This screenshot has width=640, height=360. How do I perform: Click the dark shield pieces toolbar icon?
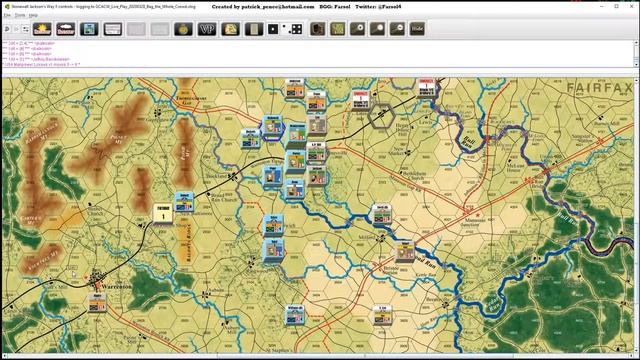click(x=318, y=29)
